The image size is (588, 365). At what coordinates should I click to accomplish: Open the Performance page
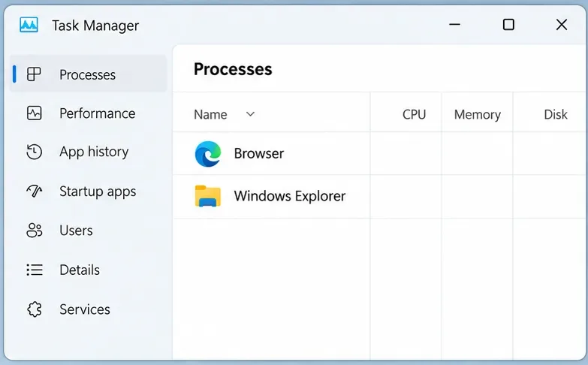(88, 113)
